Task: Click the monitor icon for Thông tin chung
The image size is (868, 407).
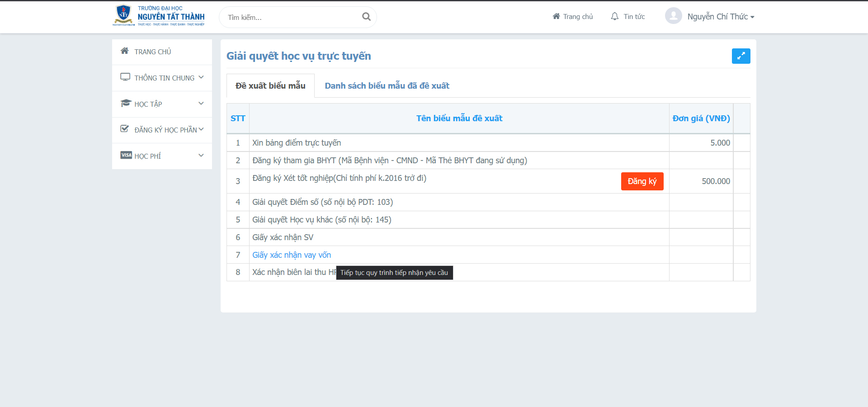Action: point(125,77)
